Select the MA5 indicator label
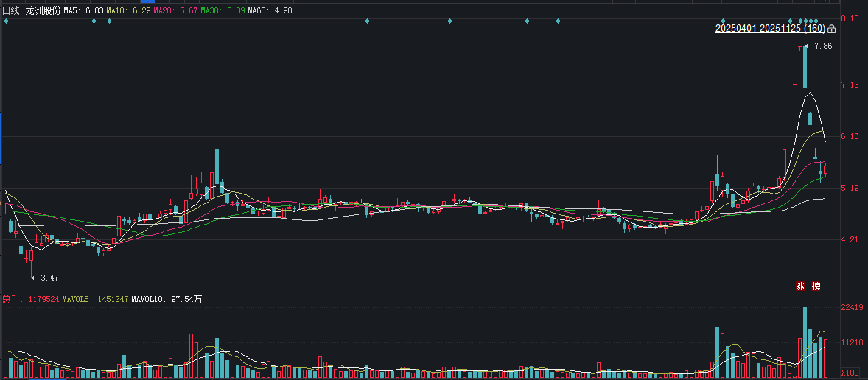The height and width of the screenshot is (380, 868). coord(83,11)
